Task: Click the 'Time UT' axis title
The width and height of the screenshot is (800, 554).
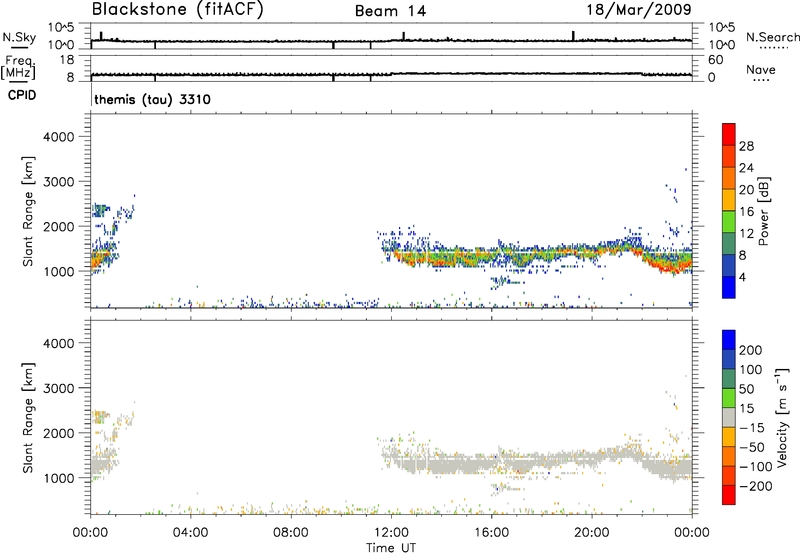Action: (391, 548)
